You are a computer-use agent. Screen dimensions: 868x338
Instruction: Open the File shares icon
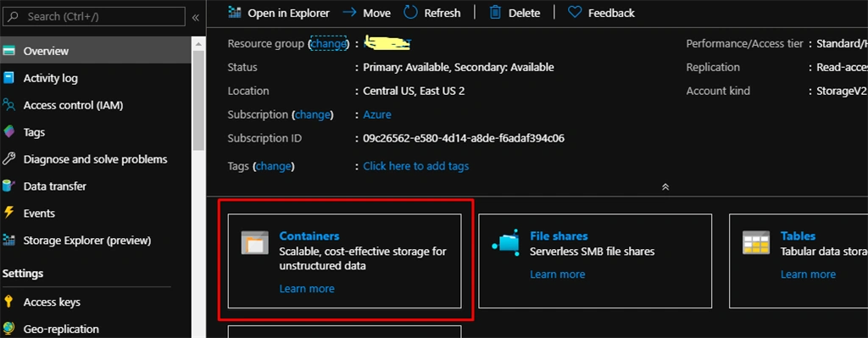(x=506, y=242)
